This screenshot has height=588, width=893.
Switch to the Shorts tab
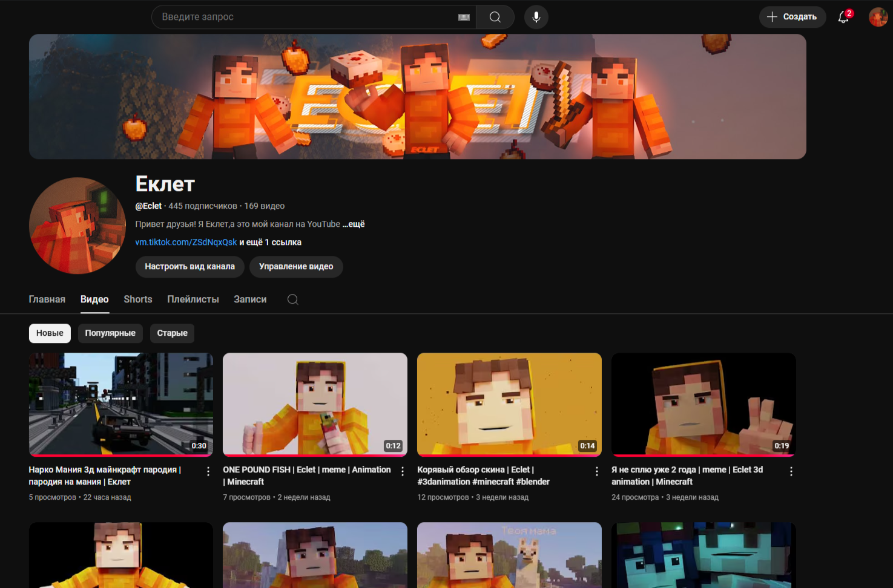coord(138,299)
